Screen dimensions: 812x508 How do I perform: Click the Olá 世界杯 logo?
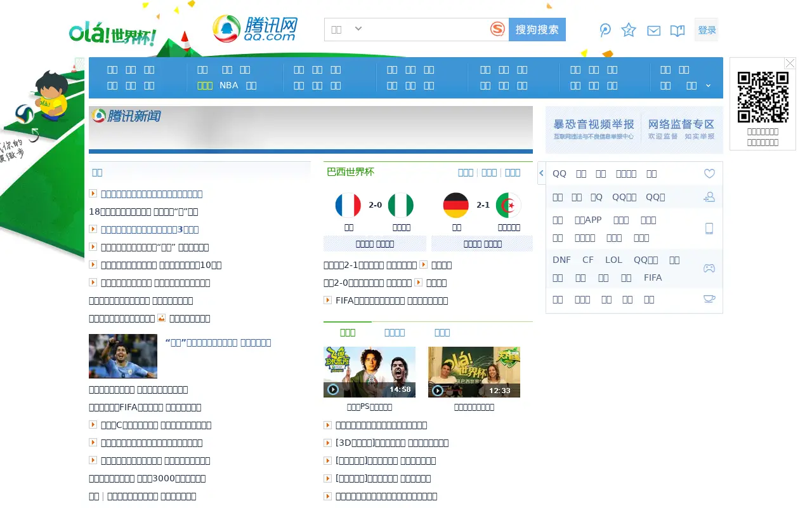click(x=112, y=33)
